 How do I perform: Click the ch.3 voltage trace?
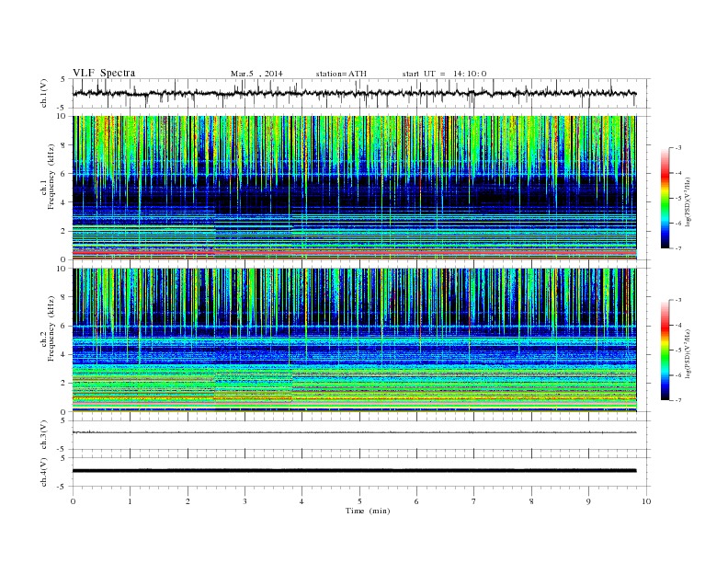point(354,432)
